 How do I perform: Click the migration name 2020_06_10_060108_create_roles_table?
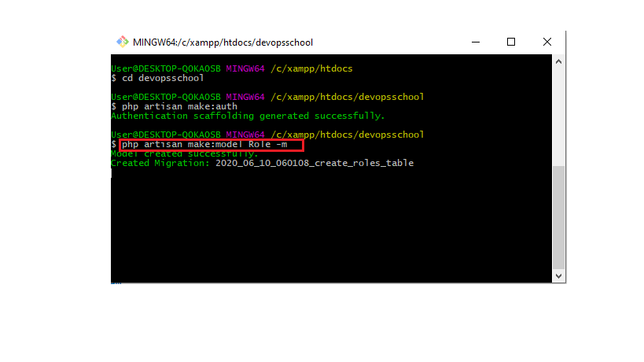click(x=315, y=163)
